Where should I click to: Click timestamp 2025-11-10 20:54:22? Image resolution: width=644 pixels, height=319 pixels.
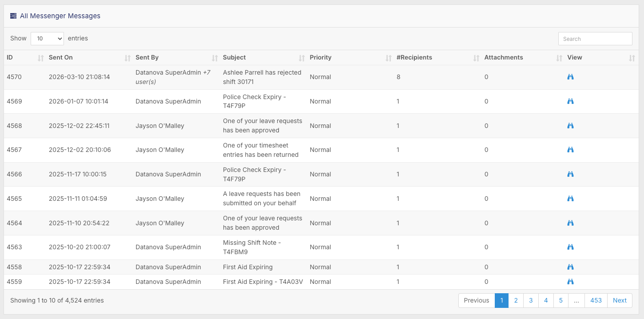point(79,223)
